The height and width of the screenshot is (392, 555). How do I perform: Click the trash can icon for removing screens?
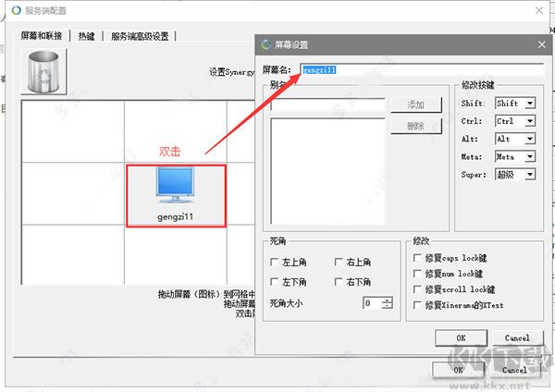click(x=43, y=72)
